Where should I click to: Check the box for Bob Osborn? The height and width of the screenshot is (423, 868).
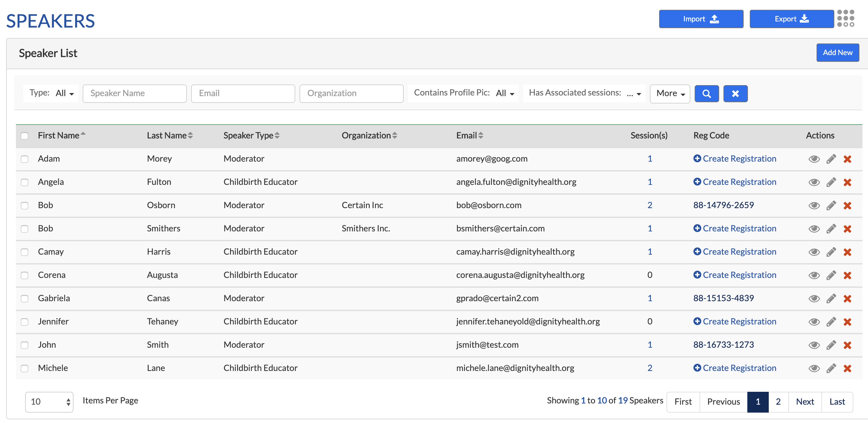(x=25, y=205)
